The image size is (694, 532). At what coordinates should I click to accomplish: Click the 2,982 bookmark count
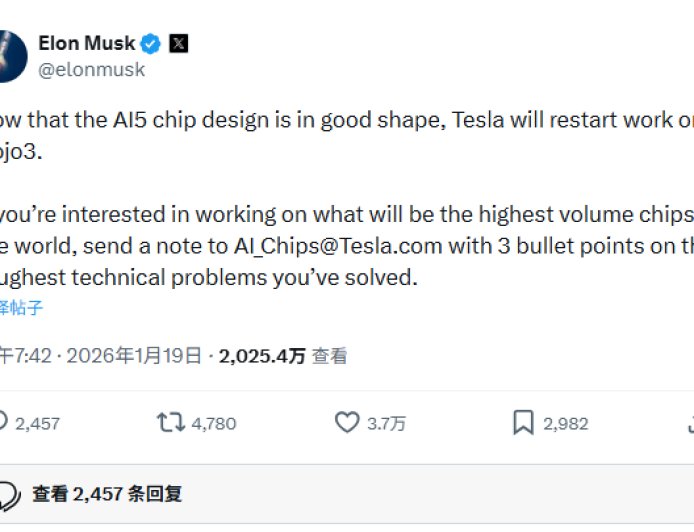click(565, 424)
